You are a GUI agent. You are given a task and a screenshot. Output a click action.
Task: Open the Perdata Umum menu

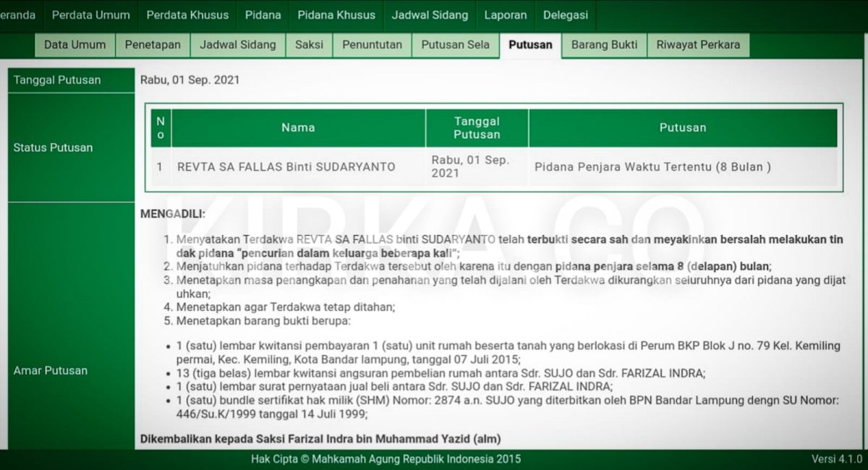click(90, 15)
